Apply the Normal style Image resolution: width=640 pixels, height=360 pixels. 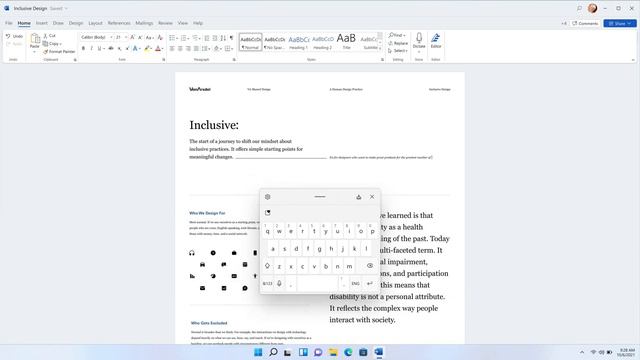click(x=250, y=42)
